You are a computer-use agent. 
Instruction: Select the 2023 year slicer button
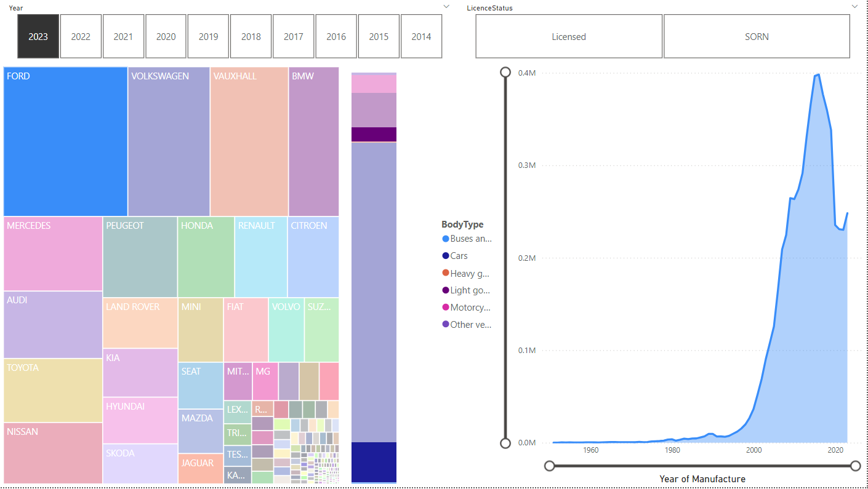[x=38, y=36]
